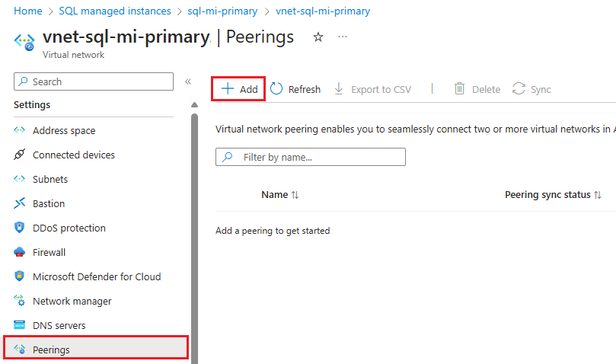Click the sidebar Search box

pyautogui.click(x=94, y=81)
